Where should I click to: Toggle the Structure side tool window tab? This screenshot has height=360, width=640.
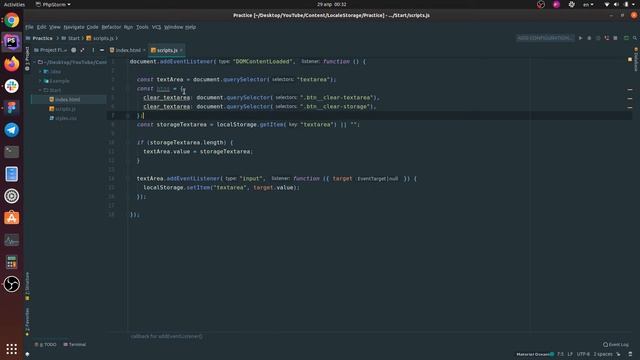click(27, 286)
